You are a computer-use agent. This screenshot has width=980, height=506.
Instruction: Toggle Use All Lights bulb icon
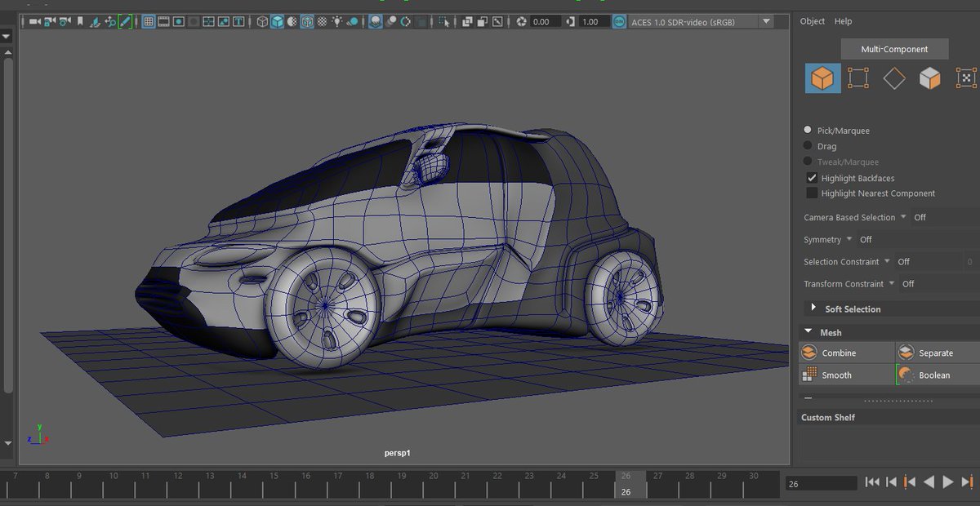tap(336, 22)
